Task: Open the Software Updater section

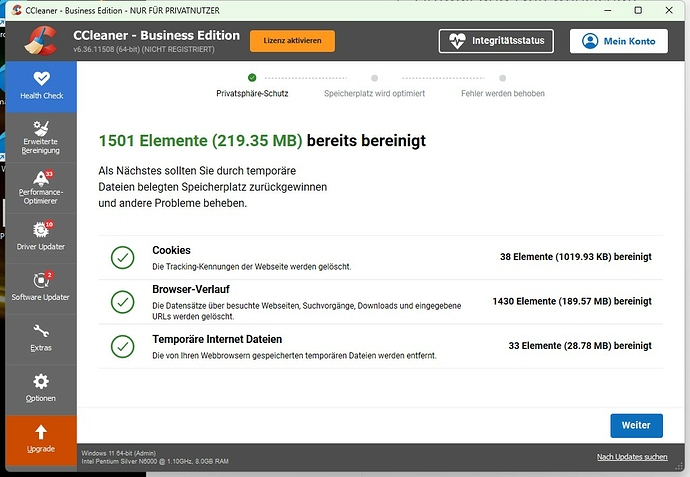Action: coord(41,289)
